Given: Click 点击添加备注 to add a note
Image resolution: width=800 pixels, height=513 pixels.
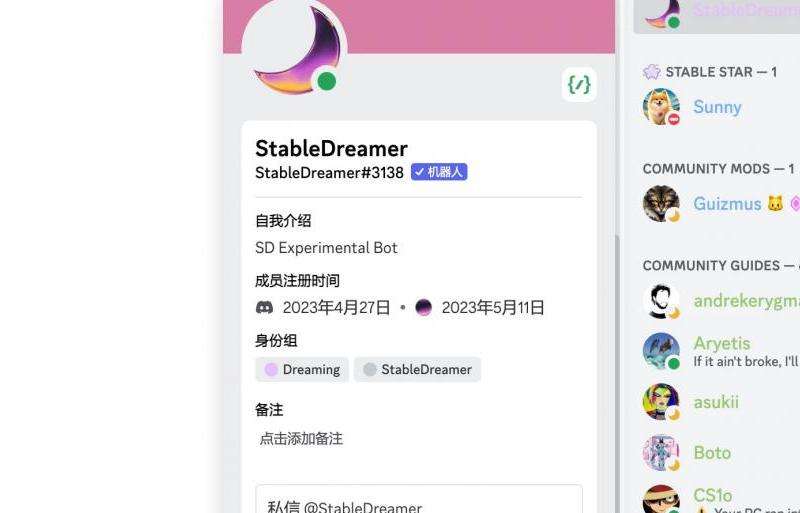Looking at the screenshot, I should point(301,438).
